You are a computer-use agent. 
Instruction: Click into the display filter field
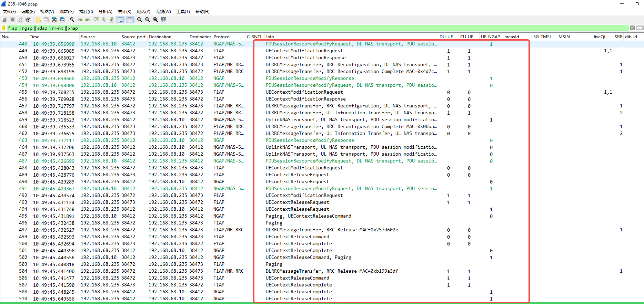tap(317, 28)
